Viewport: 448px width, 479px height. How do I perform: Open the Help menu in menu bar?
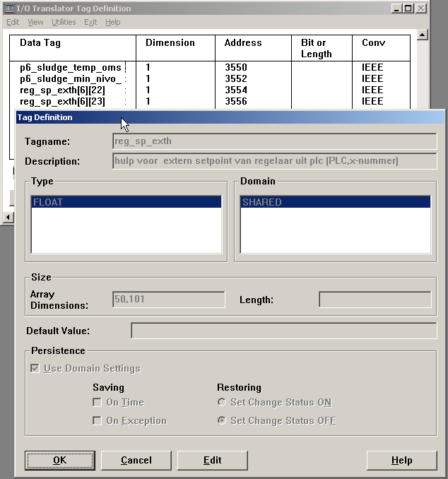pyautogui.click(x=113, y=22)
